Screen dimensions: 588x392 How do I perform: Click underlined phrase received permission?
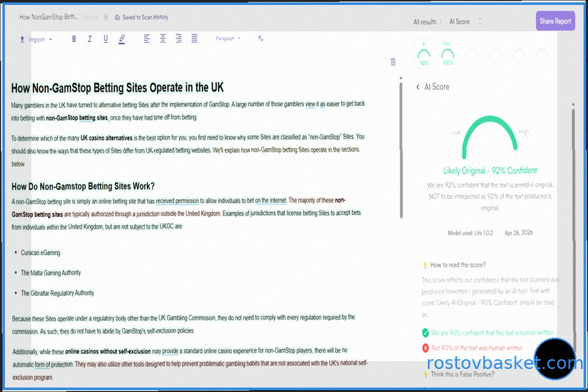pos(177,200)
